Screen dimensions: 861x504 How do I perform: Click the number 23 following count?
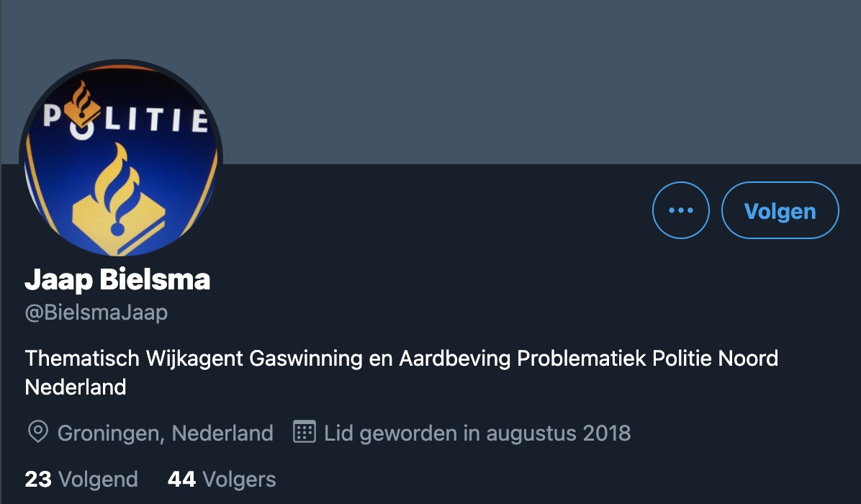pos(38,480)
